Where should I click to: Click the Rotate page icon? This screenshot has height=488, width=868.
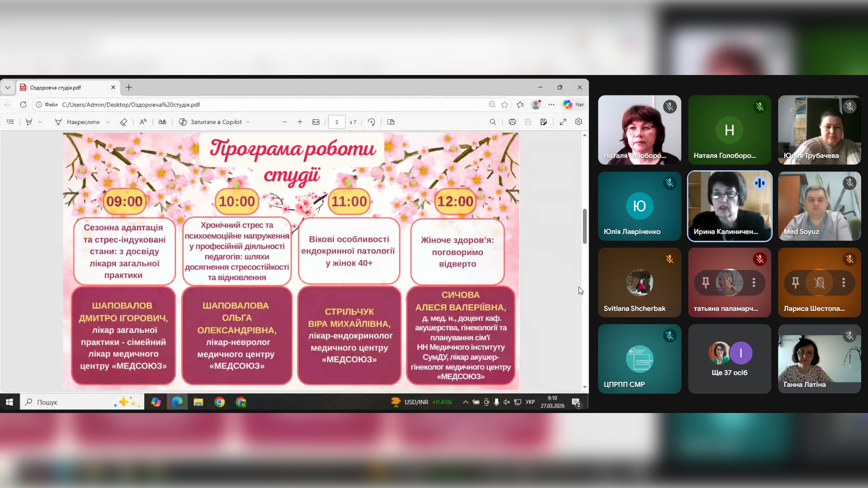[x=372, y=122]
